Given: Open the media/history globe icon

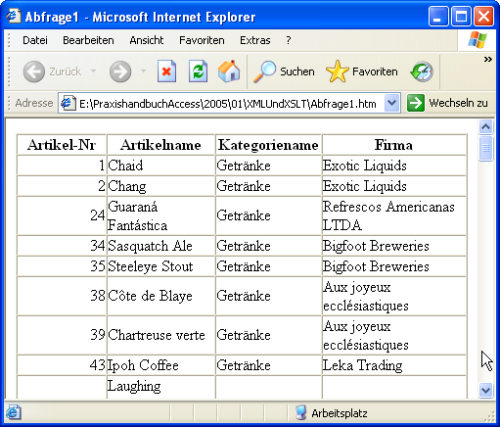Looking at the screenshot, I should [422, 71].
